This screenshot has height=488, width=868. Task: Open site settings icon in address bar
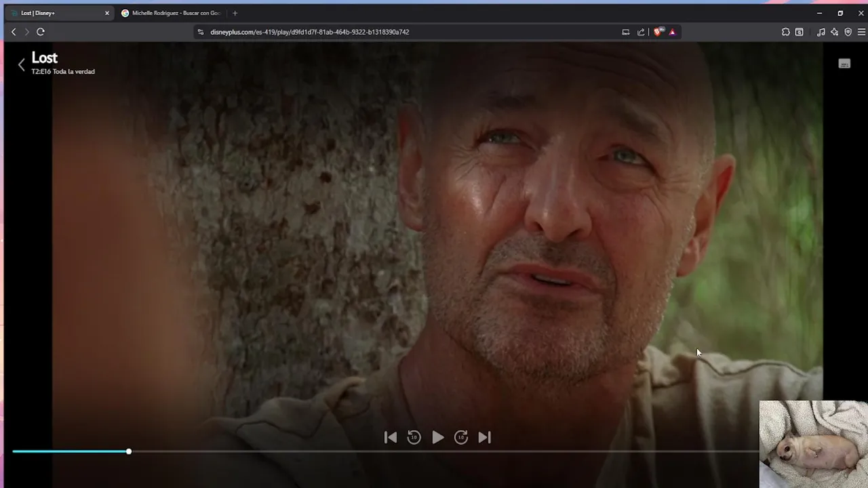coord(200,32)
